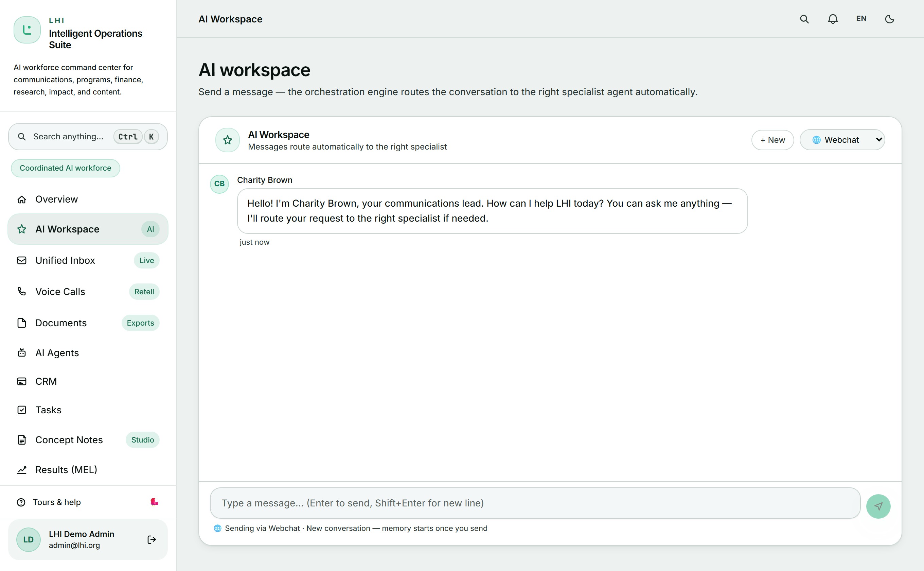Click the Studio badge beside Concept Notes
Screen dimensions: 924x571
(x=143, y=440)
